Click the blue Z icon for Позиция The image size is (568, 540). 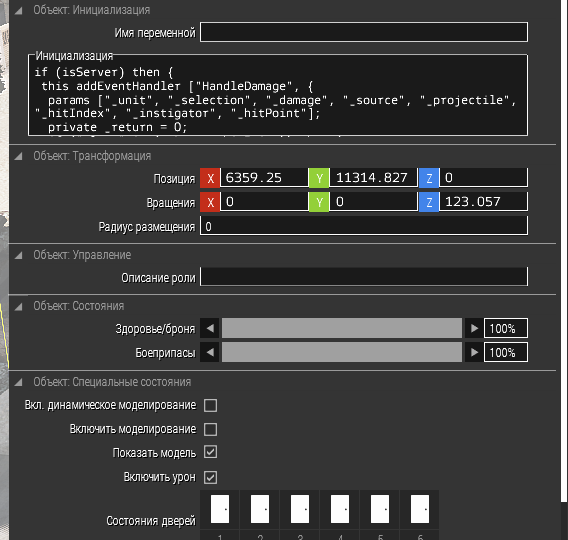point(429,178)
